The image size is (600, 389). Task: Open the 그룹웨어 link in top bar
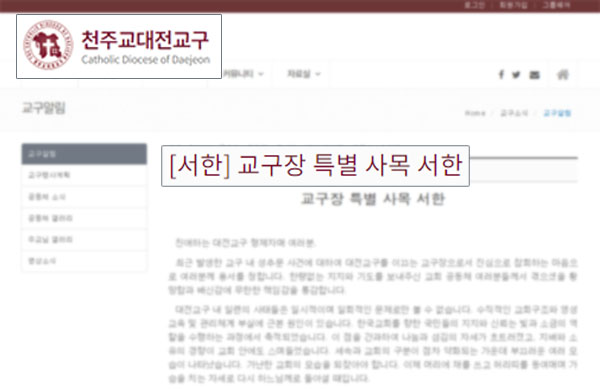pos(556,5)
